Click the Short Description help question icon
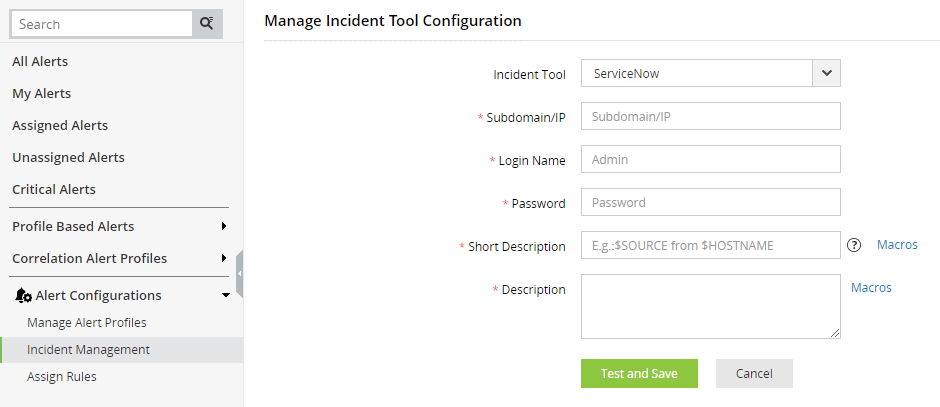The image size is (940, 407). click(x=854, y=245)
